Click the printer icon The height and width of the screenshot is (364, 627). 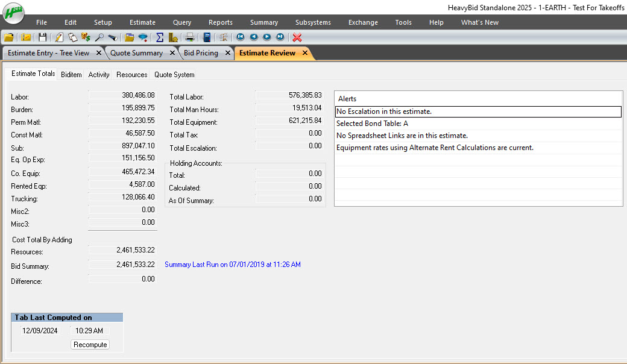(189, 37)
